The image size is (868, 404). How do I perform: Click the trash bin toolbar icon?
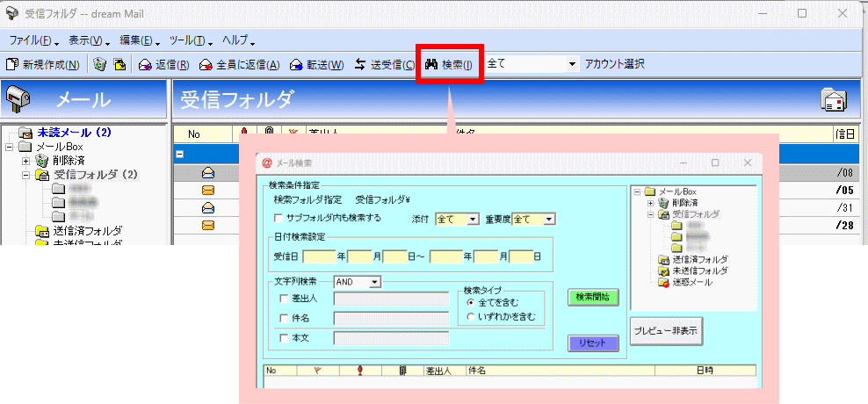point(100,64)
